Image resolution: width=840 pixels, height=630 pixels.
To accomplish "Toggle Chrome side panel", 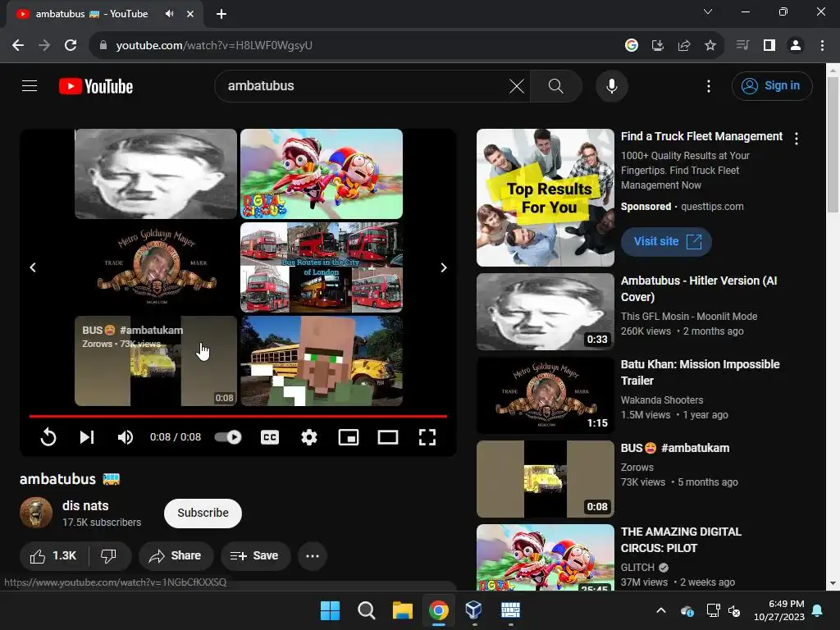I will point(769,46).
